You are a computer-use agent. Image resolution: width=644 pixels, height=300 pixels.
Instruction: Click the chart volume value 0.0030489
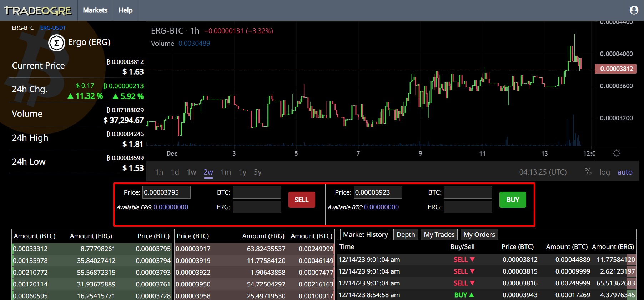click(x=194, y=43)
